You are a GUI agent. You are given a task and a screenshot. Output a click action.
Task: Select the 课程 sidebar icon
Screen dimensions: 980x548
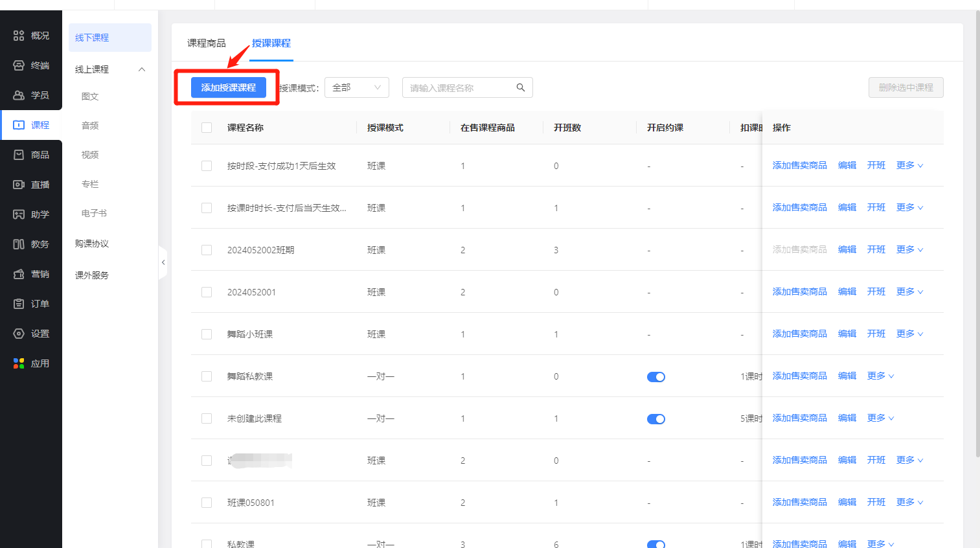[x=19, y=125]
